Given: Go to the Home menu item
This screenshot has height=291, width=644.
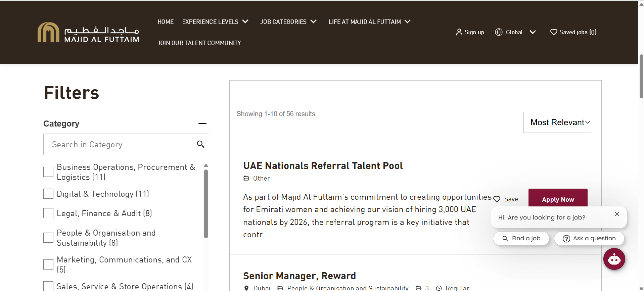Looking at the screenshot, I should (x=166, y=21).
